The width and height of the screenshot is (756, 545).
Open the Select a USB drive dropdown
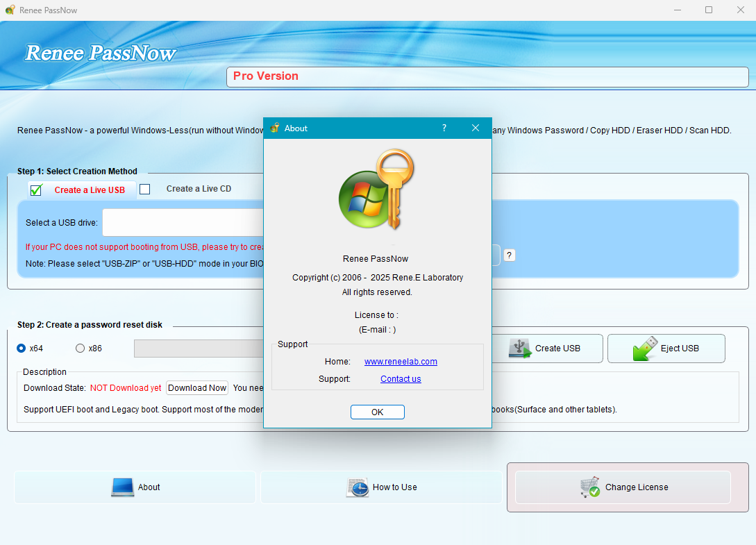click(183, 222)
